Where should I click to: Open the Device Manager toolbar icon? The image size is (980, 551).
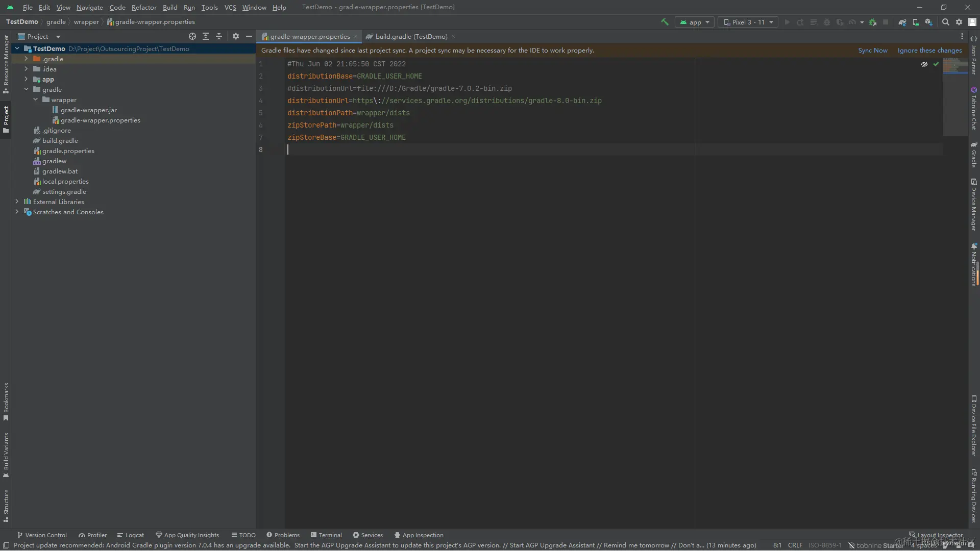tap(916, 22)
